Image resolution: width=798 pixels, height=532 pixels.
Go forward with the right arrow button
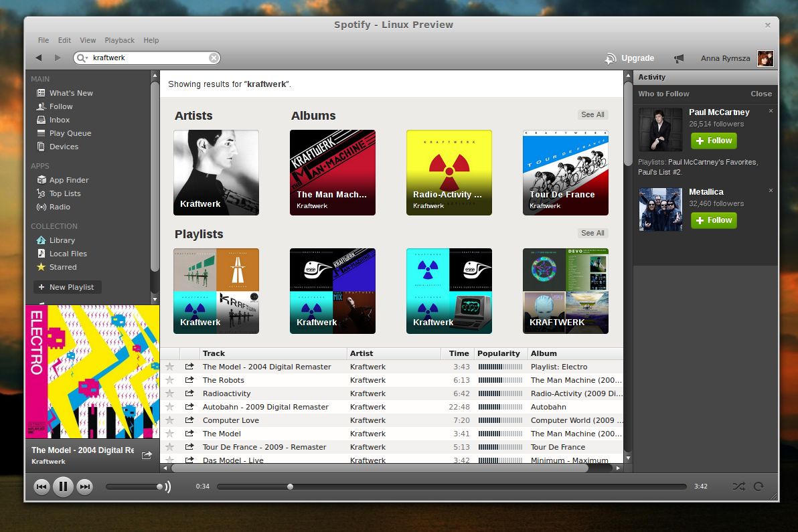58,58
